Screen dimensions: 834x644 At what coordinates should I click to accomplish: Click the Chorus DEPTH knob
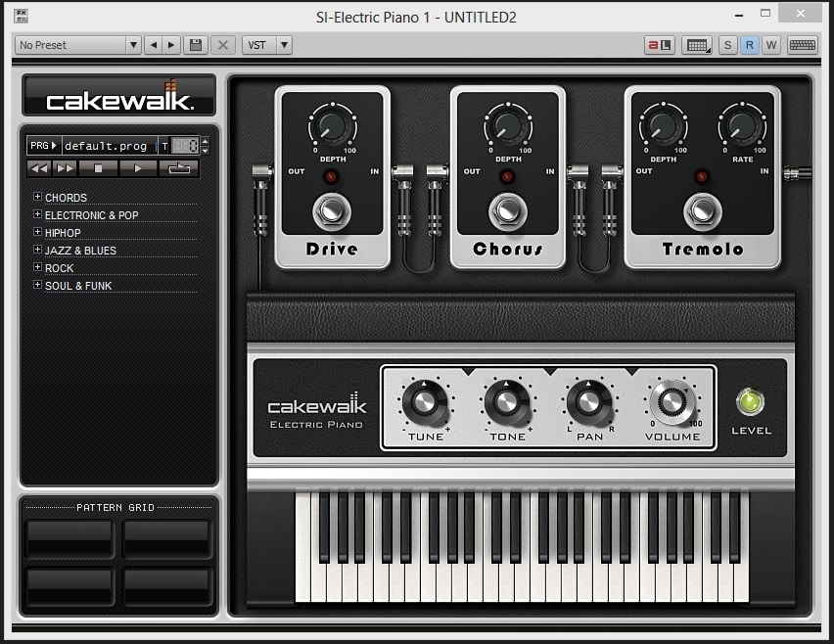[508, 127]
